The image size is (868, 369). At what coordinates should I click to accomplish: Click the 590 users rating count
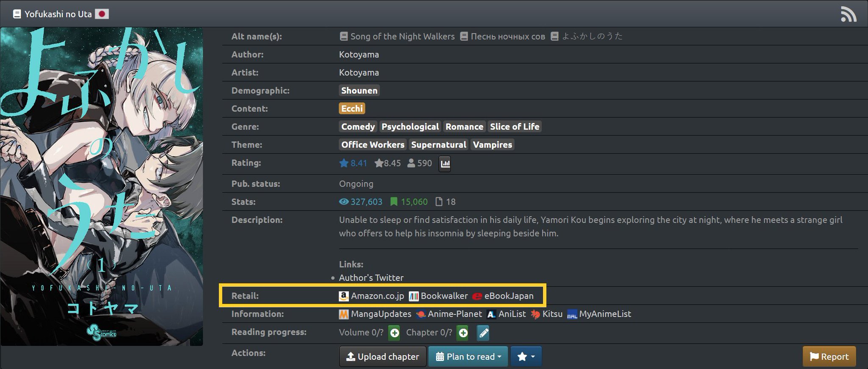(420, 163)
